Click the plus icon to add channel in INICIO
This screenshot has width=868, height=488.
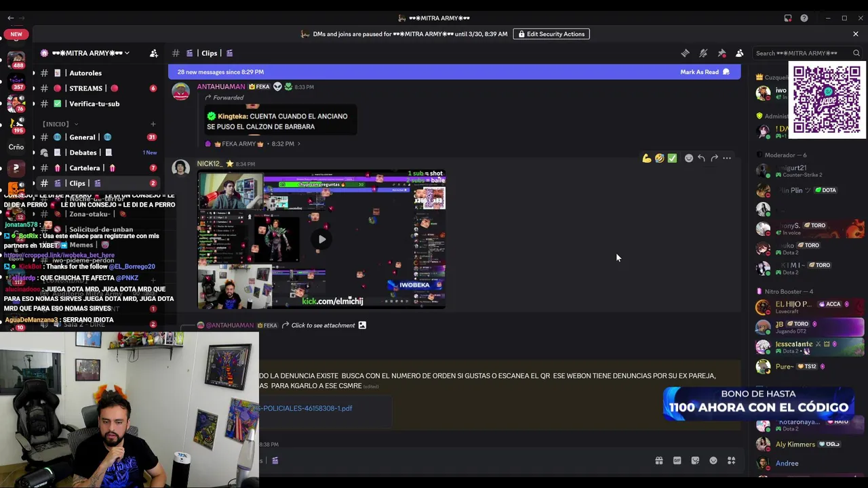pos(153,124)
